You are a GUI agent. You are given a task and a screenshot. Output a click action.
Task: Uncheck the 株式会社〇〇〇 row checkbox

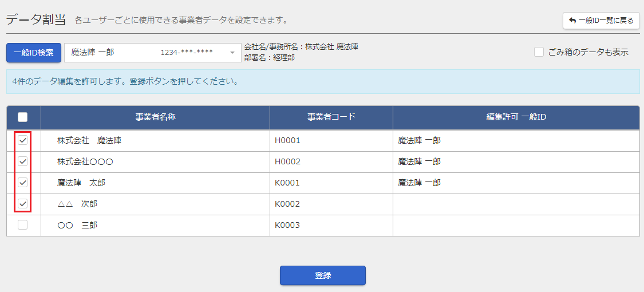[x=23, y=161]
